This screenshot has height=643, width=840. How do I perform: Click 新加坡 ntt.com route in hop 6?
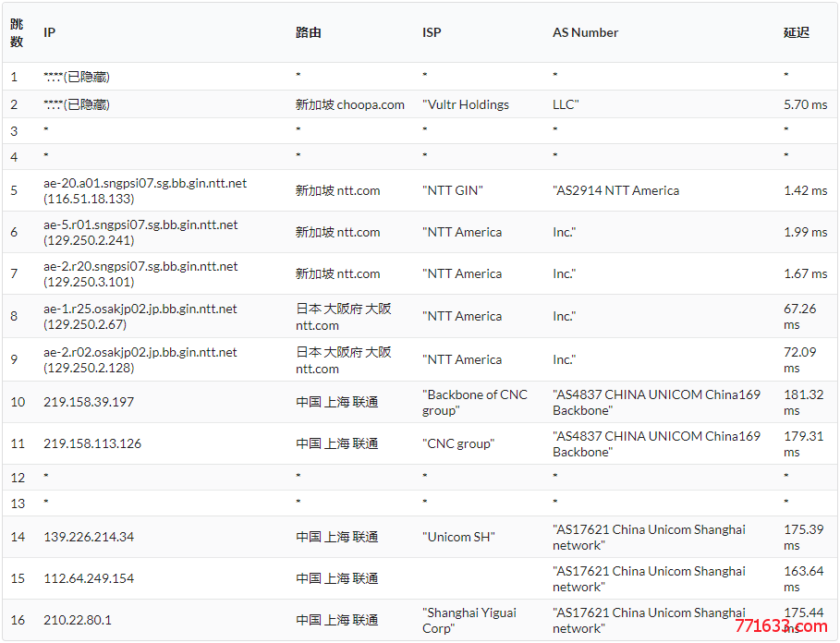[x=337, y=233]
